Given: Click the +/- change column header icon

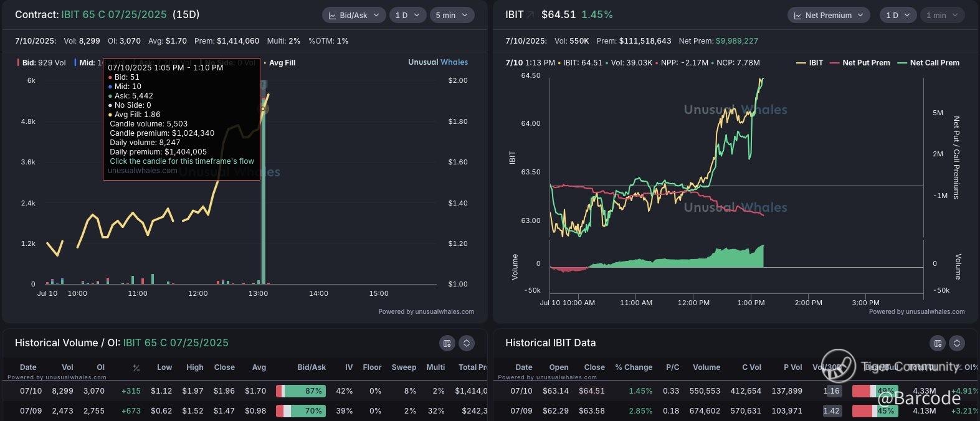Looking at the screenshot, I should (136, 367).
